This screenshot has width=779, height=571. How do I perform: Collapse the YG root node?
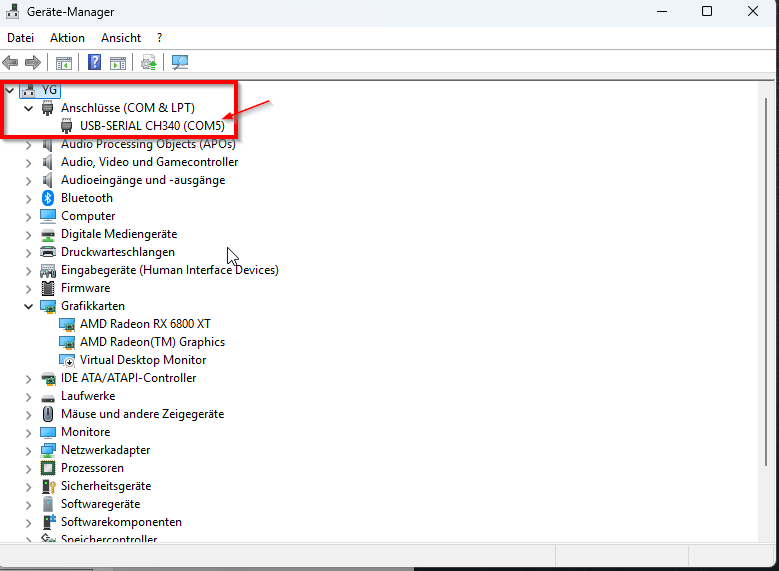pos(9,90)
